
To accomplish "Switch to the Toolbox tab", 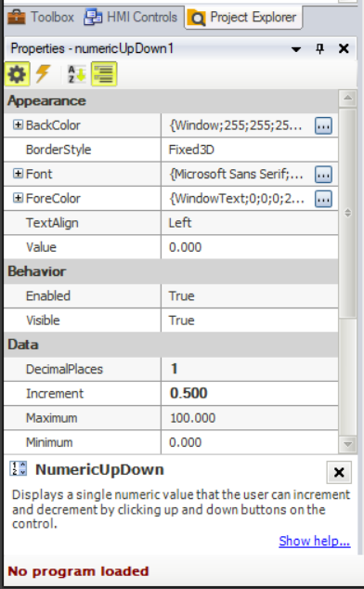I will [x=41, y=18].
